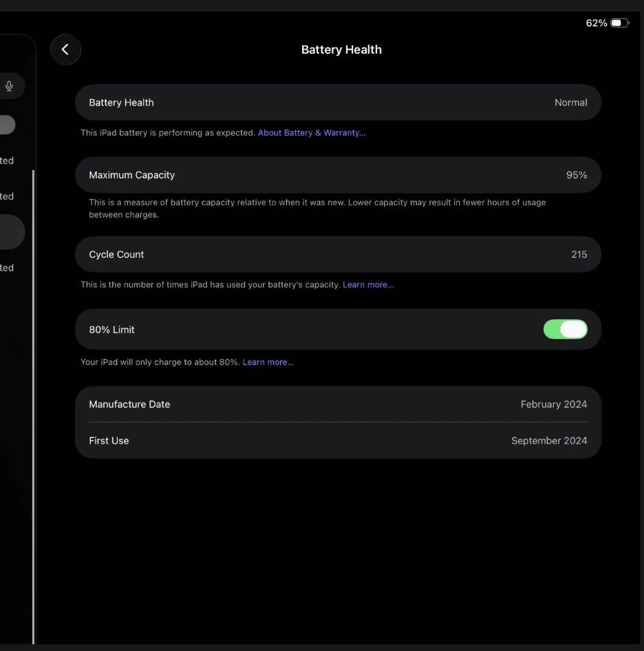Click the Battery Health page title
Viewport: 644px width, 651px height.
click(x=341, y=50)
